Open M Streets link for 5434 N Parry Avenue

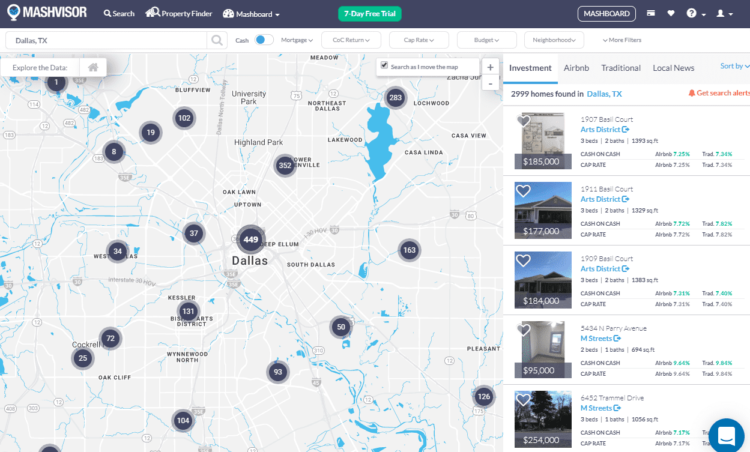[600, 338]
